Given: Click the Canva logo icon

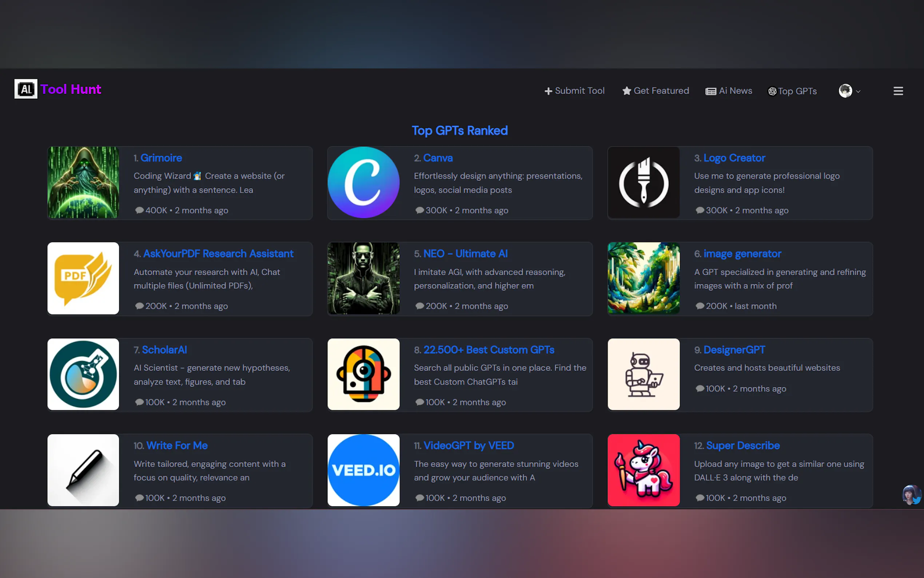Looking at the screenshot, I should [364, 182].
